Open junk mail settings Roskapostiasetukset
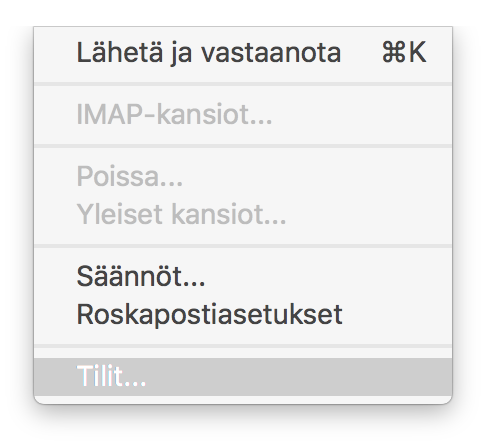This screenshot has height=446, width=486. [243, 314]
